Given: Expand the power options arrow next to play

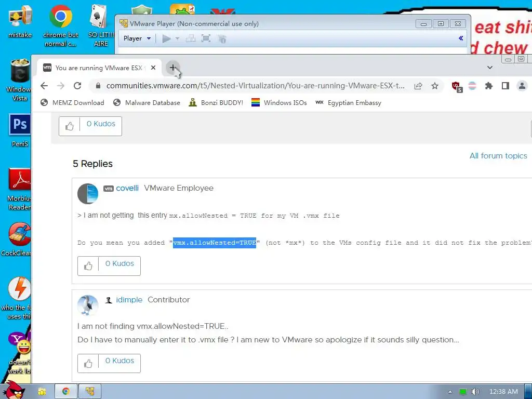Looking at the screenshot, I should click(x=177, y=38).
